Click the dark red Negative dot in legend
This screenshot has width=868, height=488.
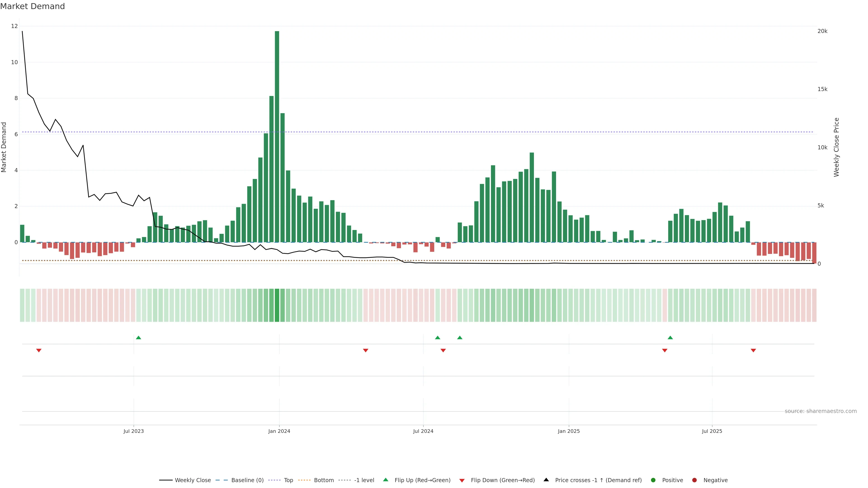coord(694,480)
